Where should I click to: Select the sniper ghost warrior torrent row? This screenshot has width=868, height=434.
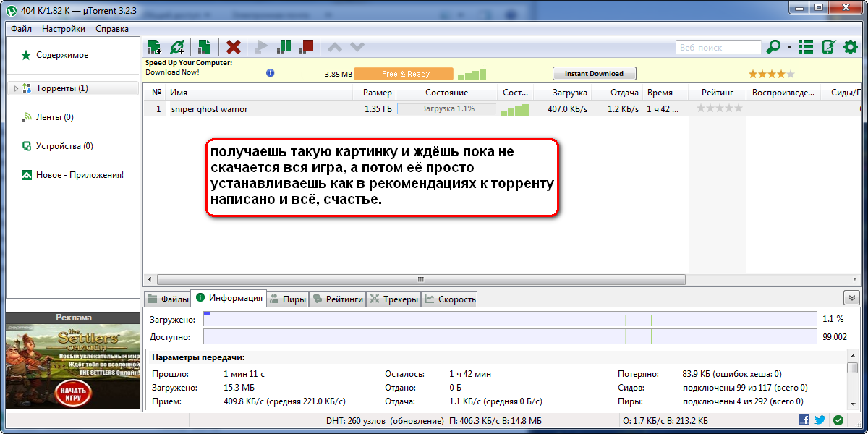click(x=503, y=109)
